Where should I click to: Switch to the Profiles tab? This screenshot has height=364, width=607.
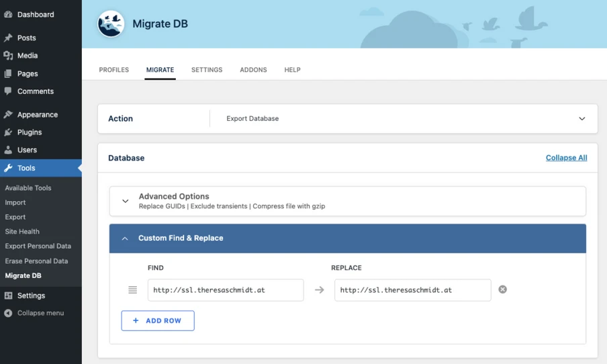tap(114, 70)
